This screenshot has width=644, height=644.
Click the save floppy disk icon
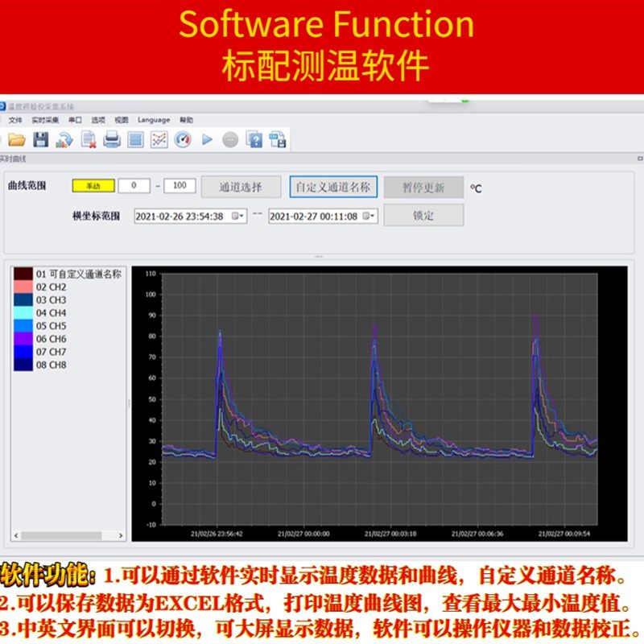point(40,139)
